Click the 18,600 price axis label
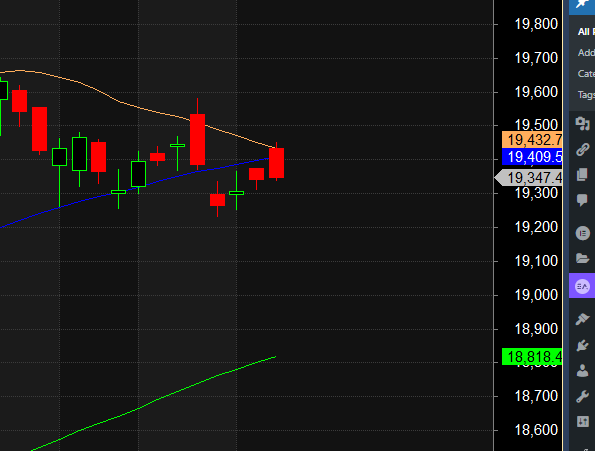This screenshot has height=451, width=595. coord(536,430)
